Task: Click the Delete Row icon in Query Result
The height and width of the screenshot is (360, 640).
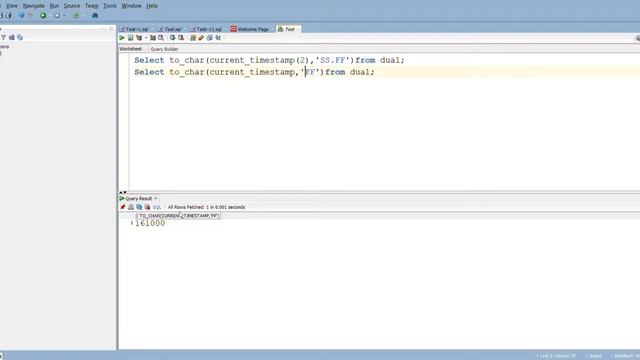Action: pos(147,207)
